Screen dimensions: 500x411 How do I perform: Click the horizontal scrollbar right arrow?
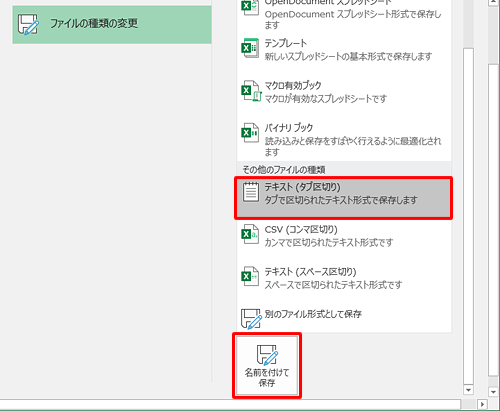point(482,405)
